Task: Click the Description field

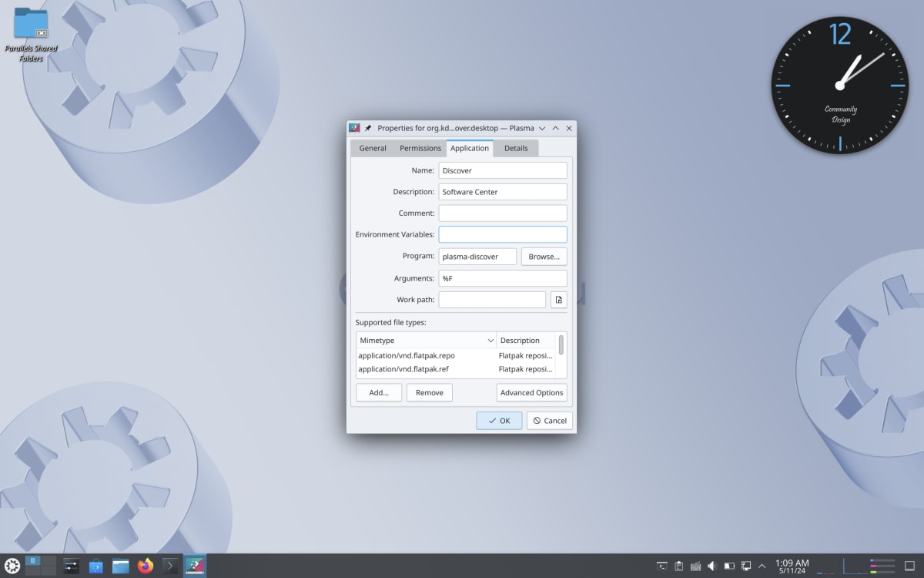Action: click(x=503, y=192)
